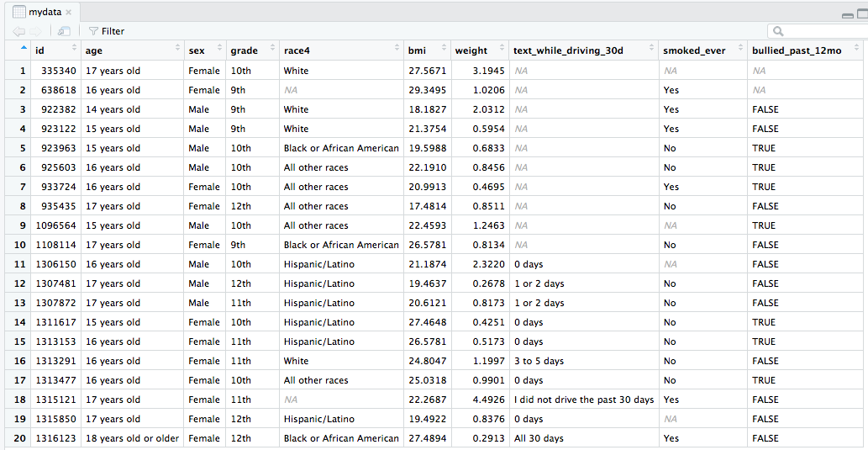Sort by the bmi column header
868x450 pixels.
(426, 50)
